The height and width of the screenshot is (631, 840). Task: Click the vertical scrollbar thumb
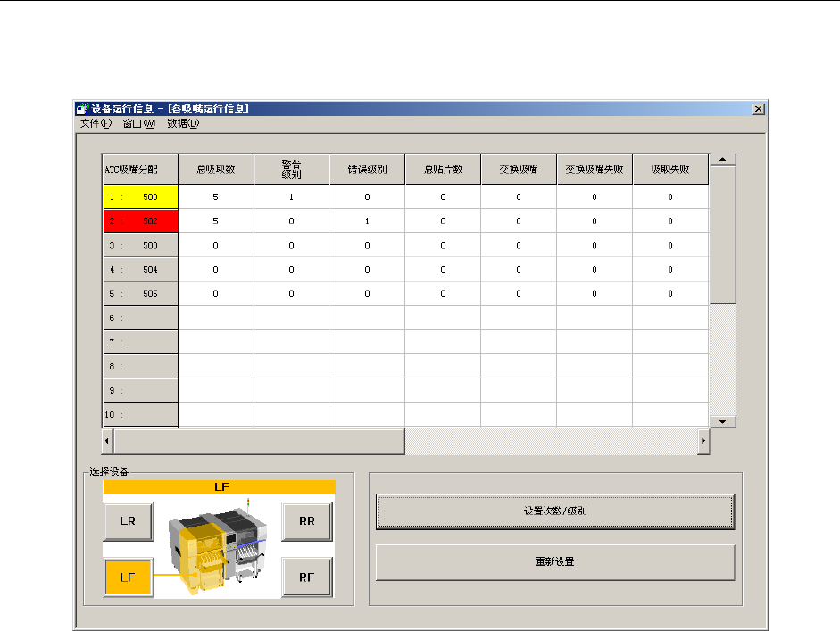[x=723, y=235]
